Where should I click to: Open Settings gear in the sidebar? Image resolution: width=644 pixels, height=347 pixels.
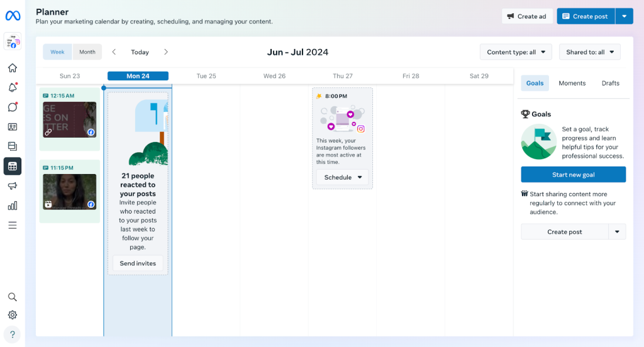click(13, 315)
